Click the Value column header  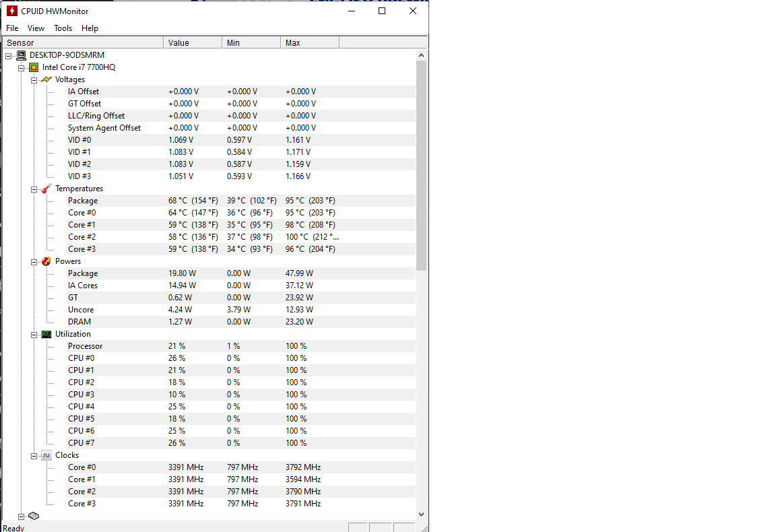pyautogui.click(x=192, y=43)
